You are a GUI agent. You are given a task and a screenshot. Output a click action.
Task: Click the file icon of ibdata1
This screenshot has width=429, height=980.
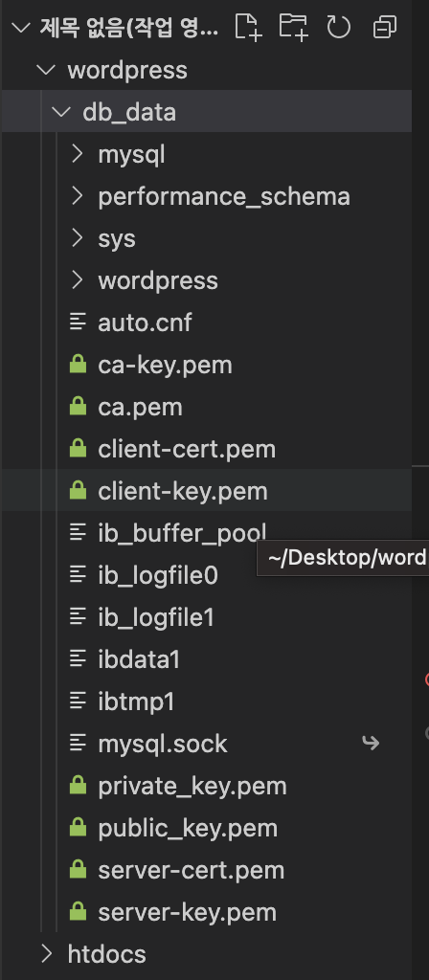78,658
